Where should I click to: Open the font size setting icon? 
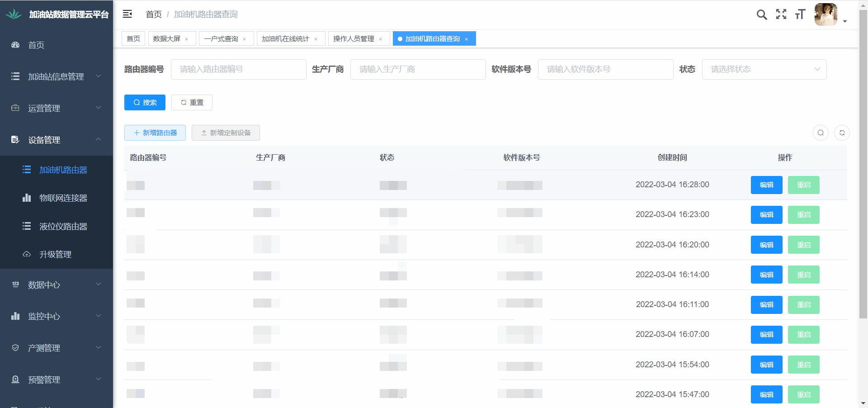(800, 14)
